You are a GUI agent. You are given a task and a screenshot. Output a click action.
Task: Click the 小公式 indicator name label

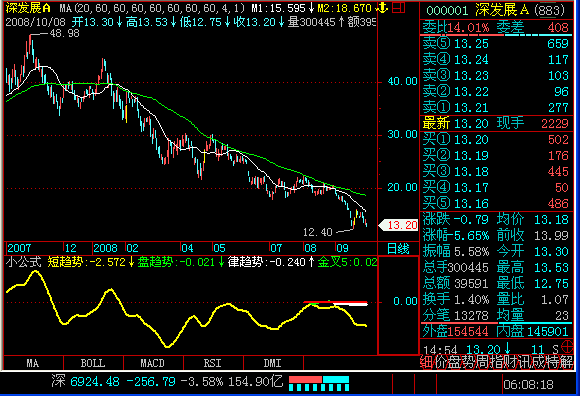point(24,262)
